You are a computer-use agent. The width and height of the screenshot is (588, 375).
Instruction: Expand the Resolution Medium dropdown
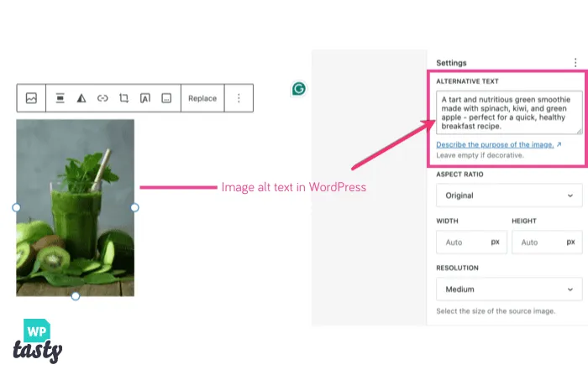(x=509, y=289)
